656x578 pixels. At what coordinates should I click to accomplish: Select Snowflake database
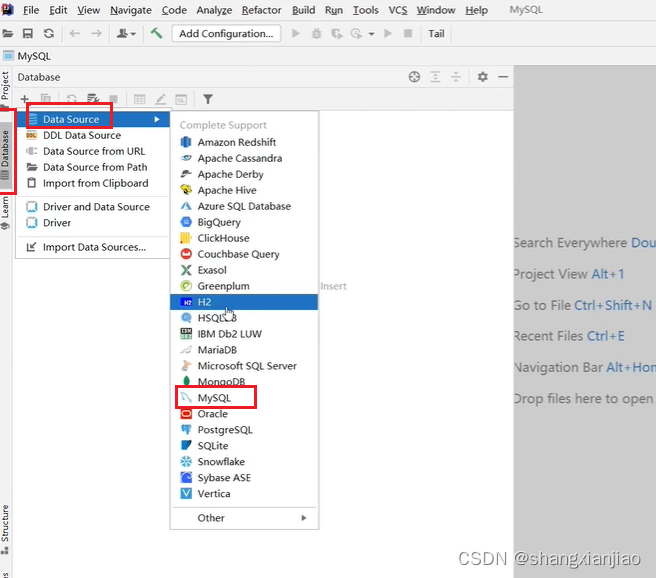click(244, 462)
